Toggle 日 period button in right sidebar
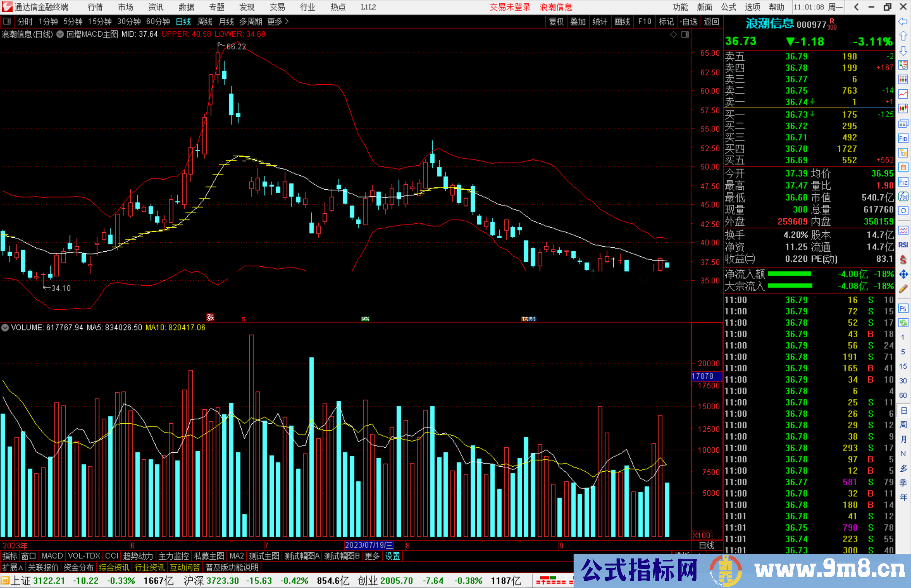911x588 pixels. click(x=903, y=411)
